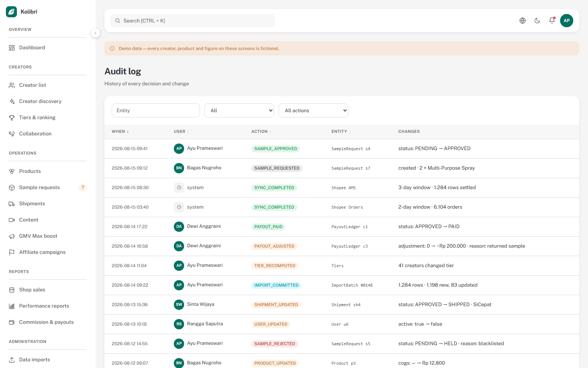Open the All user filter dropdown
588x368 pixels.
tap(239, 110)
